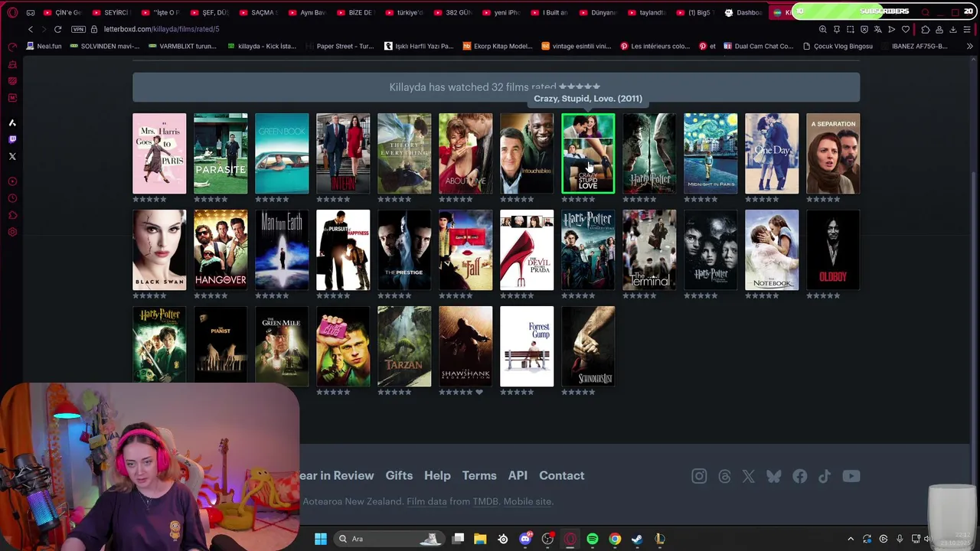The width and height of the screenshot is (980, 551).
Task: Follow the Film data link
Action: (426, 501)
